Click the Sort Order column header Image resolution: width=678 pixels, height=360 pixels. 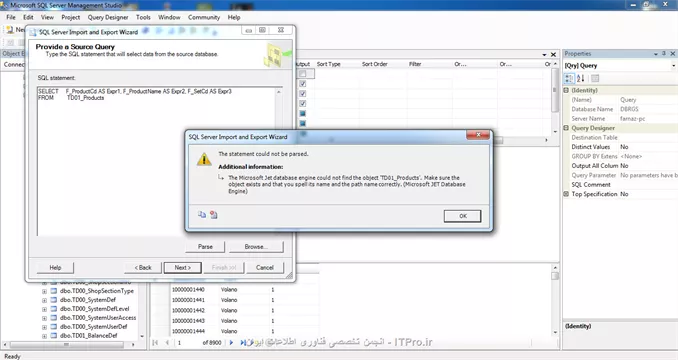click(x=374, y=64)
